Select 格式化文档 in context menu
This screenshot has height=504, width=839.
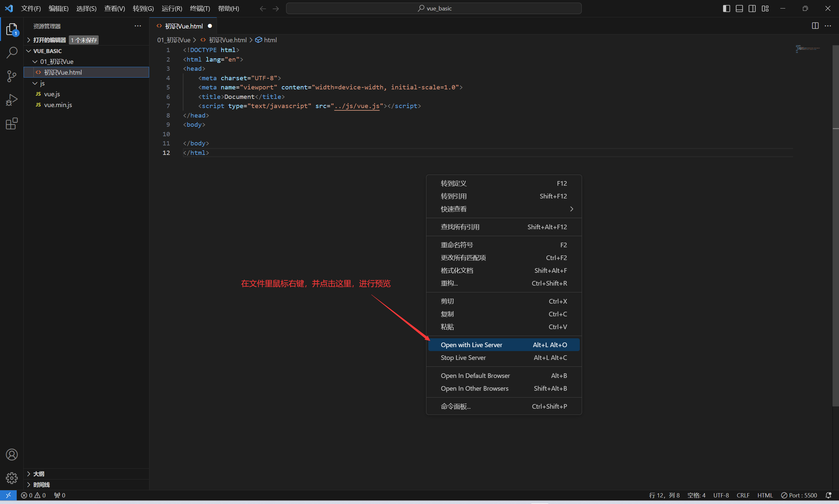click(x=504, y=271)
